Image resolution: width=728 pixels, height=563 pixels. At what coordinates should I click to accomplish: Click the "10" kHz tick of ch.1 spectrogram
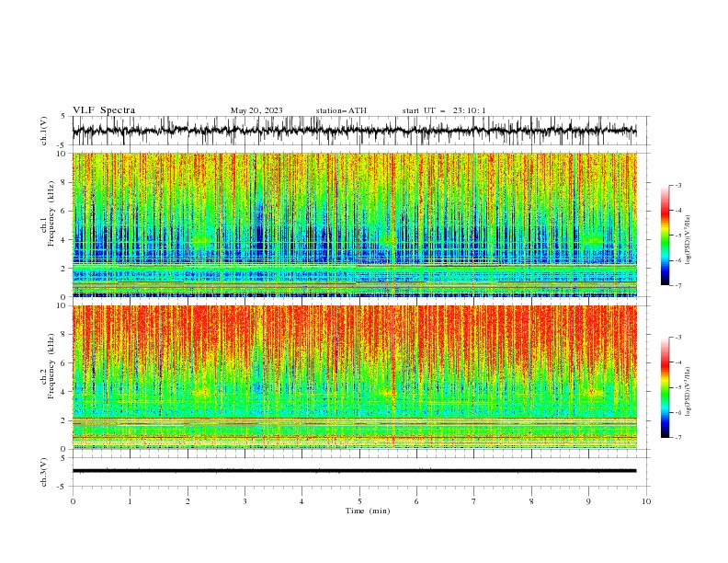(x=63, y=154)
